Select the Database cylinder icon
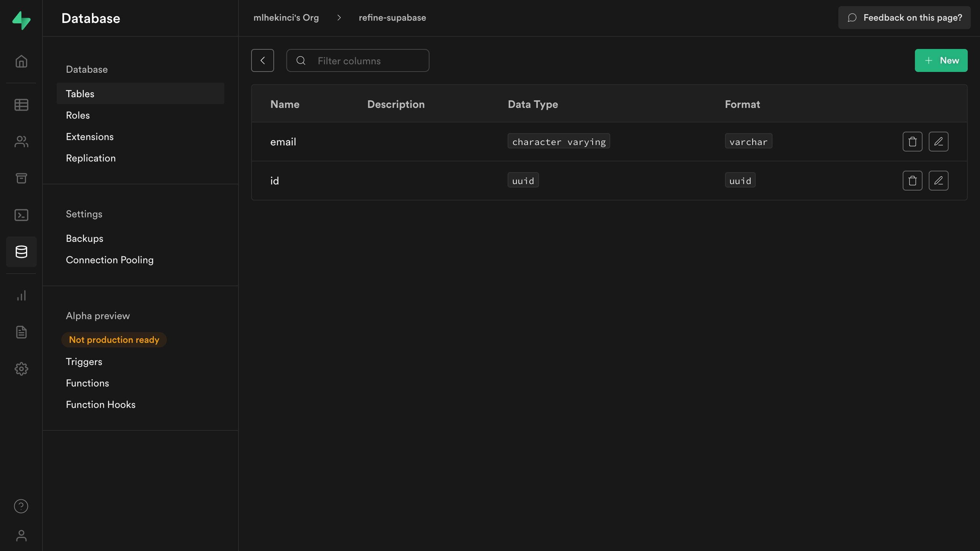This screenshot has height=551, width=980. (21, 252)
